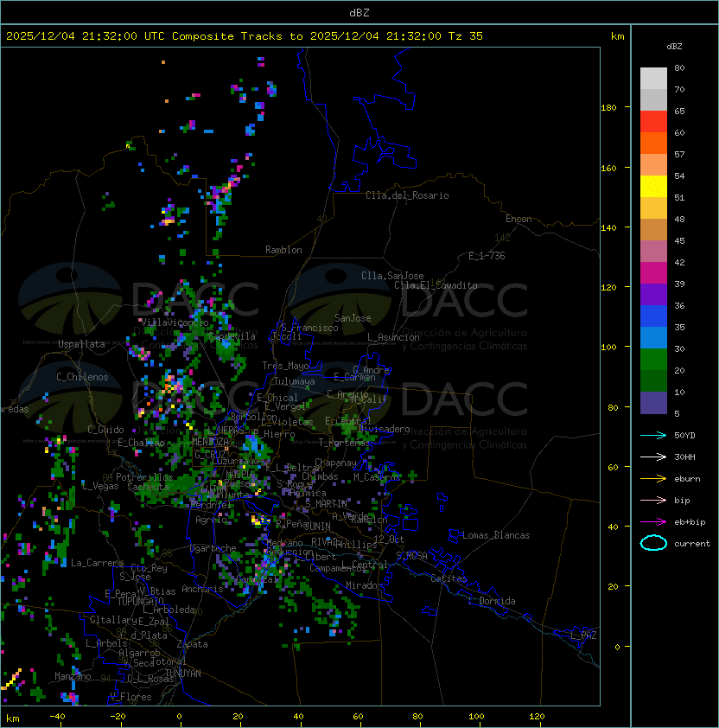Image resolution: width=719 pixels, height=728 pixels.
Task: Click the Manzano map label
Action: (x=73, y=676)
